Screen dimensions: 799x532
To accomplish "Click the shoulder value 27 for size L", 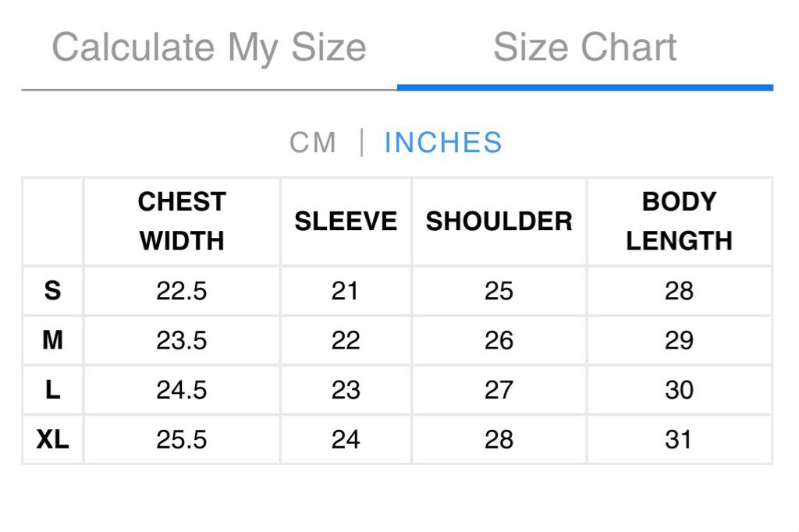I will (x=498, y=390).
